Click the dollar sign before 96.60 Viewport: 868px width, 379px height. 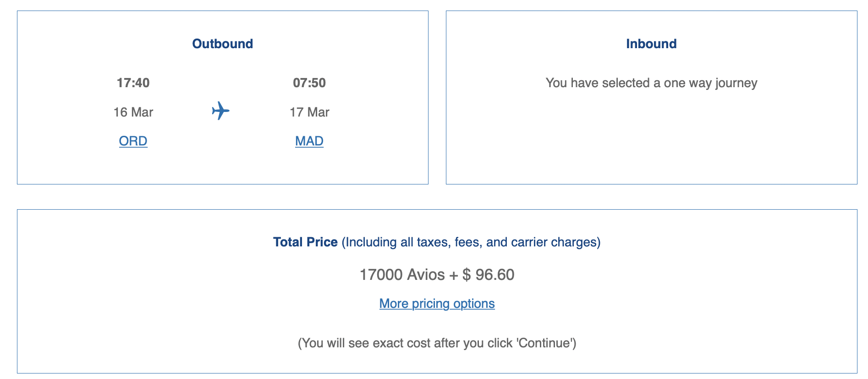click(x=467, y=274)
